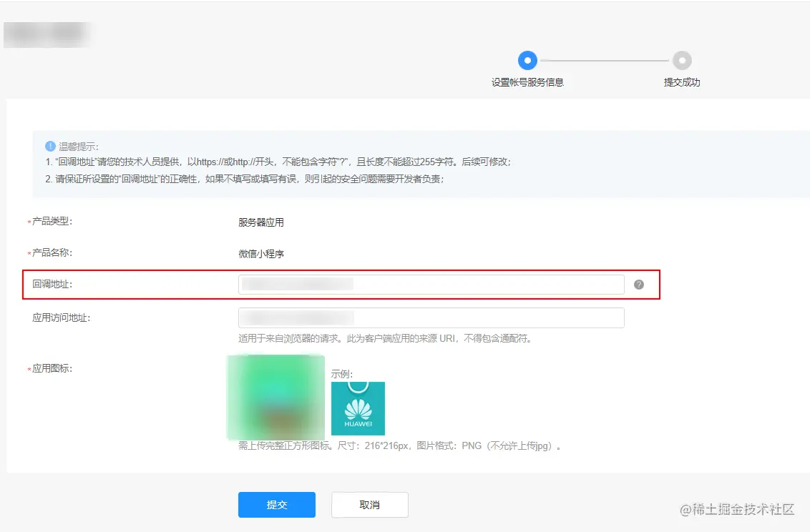Click the 设置帐号服务信息 step label

[x=527, y=82]
